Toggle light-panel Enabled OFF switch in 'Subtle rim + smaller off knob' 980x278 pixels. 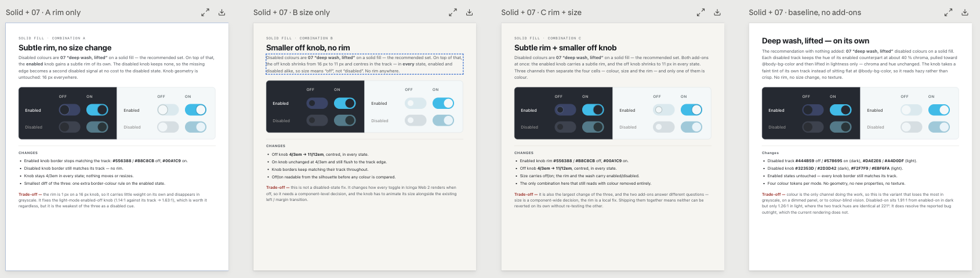tap(664, 110)
